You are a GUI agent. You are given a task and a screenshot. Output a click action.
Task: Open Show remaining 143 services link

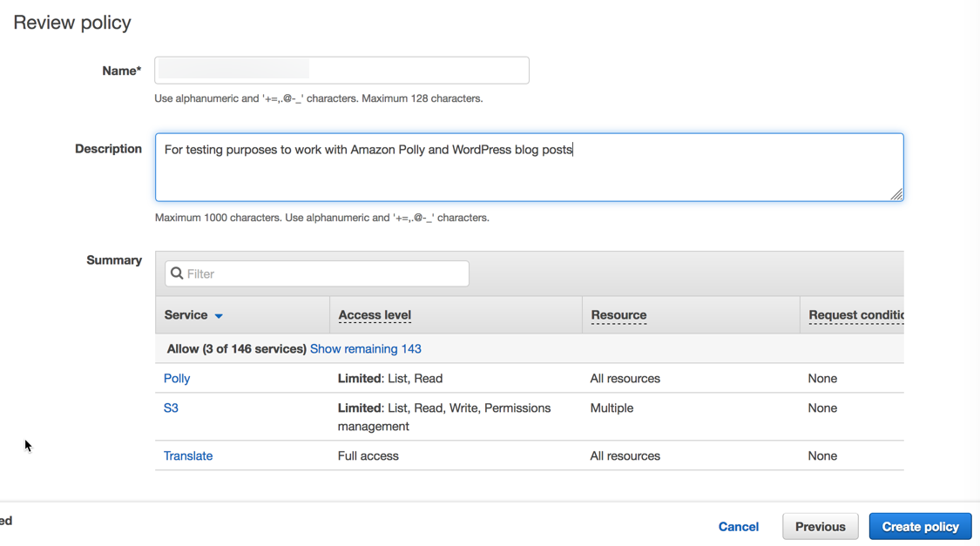pyautogui.click(x=366, y=348)
